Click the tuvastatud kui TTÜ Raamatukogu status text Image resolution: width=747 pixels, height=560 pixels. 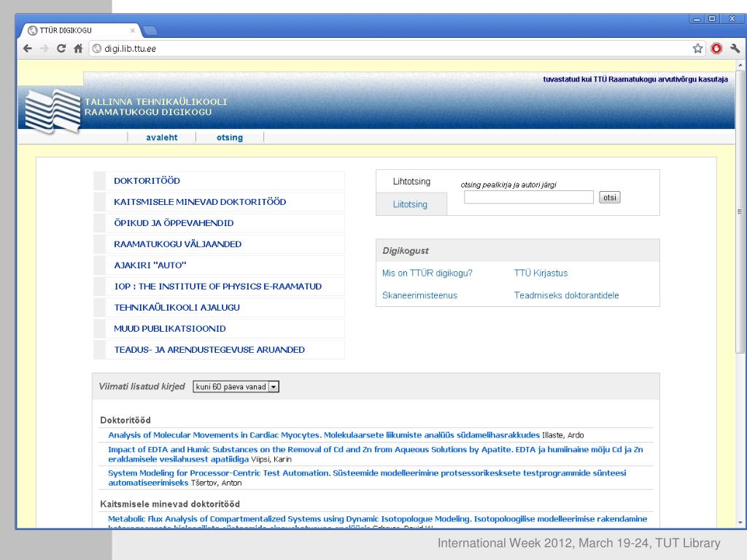coord(635,79)
